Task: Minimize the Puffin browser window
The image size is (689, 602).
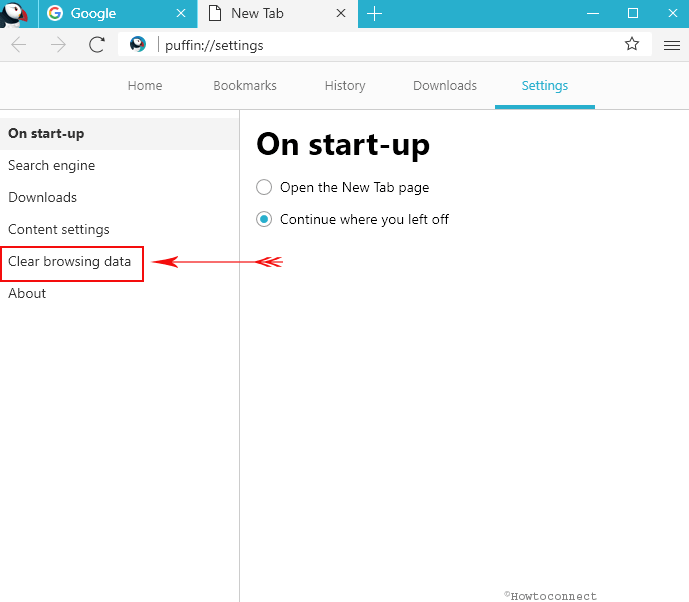Action: 593,14
